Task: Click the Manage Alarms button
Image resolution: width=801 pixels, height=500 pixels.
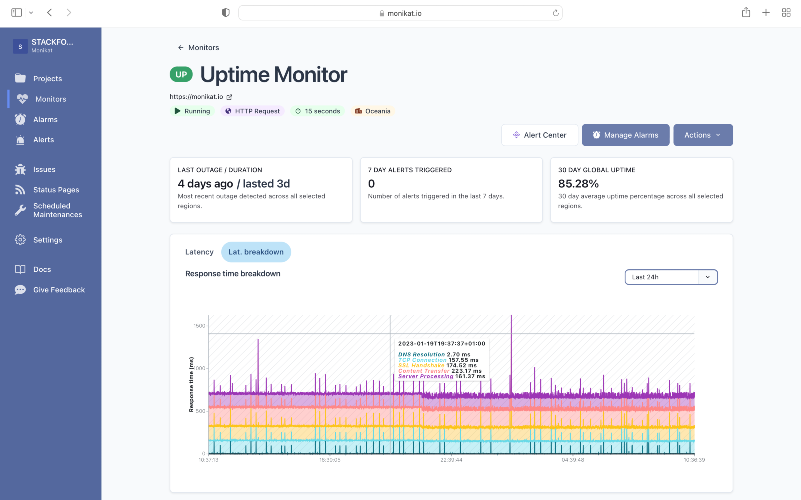Action: coord(626,135)
